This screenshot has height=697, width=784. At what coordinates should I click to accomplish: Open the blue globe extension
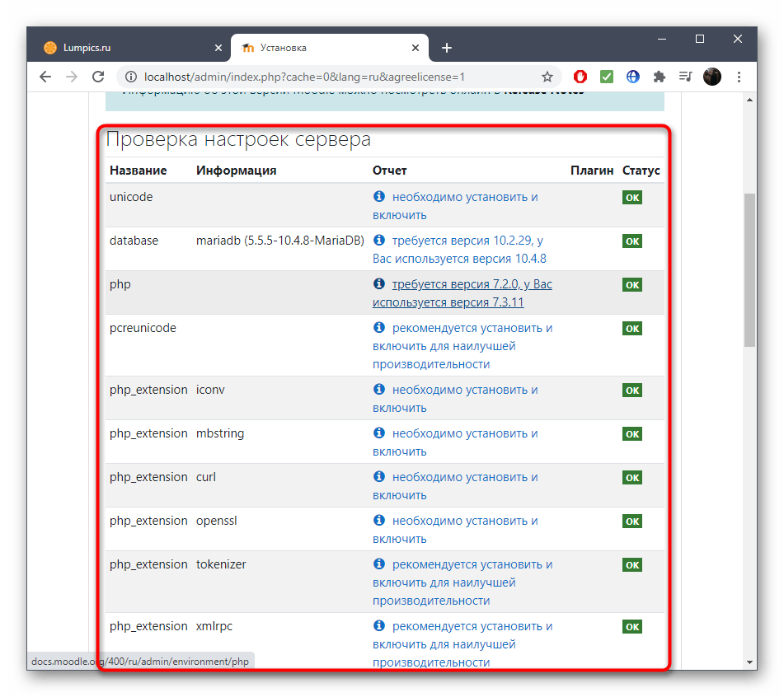coord(633,77)
